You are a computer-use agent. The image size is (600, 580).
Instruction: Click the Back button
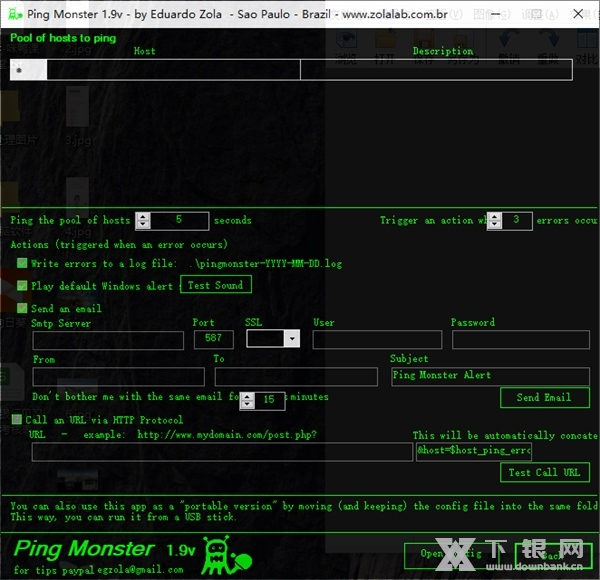tap(553, 556)
